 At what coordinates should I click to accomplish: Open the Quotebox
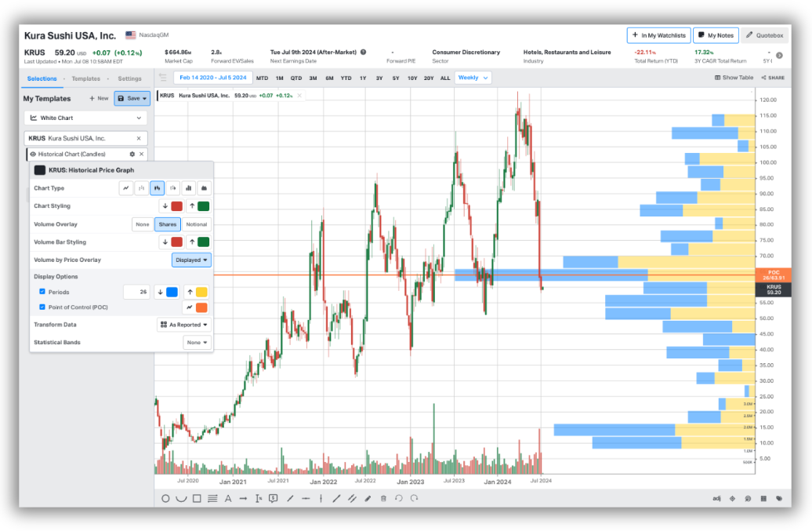point(764,35)
